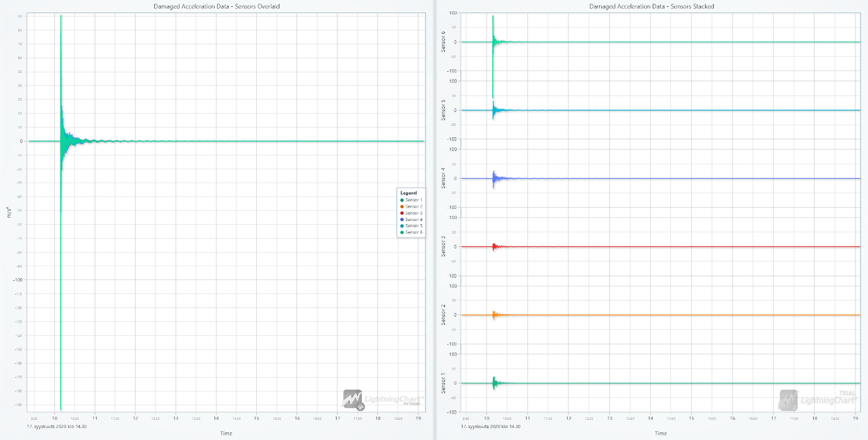This screenshot has height=440, width=868.
Task: Click the LightningChart Python logo in overlaid chart
Action: coord(381,398)
